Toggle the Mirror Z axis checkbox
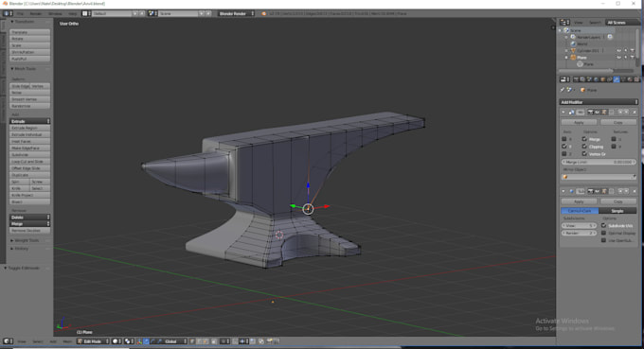 coord(563,154)
